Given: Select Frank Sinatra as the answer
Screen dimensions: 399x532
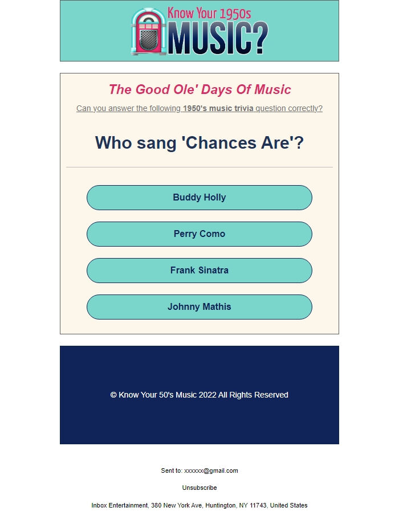Looking at the screenshot, I should (x=199, y=271).
